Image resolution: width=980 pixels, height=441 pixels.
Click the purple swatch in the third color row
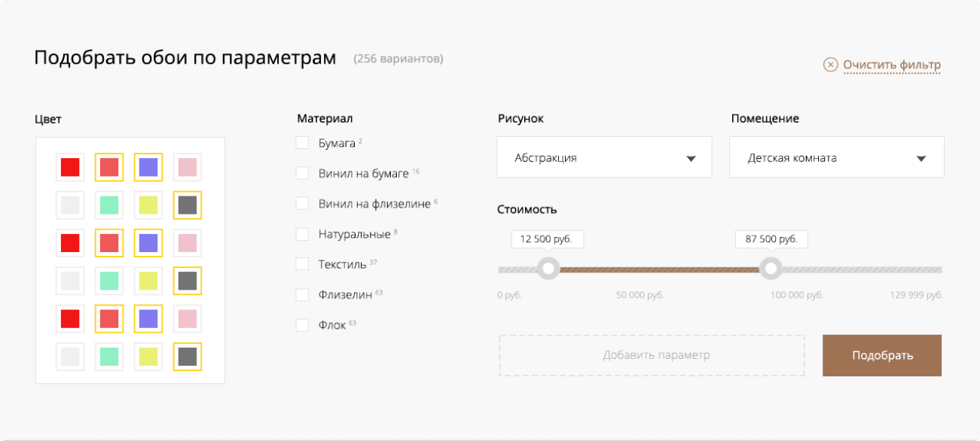pyautogui.click(x=148, y=243)
